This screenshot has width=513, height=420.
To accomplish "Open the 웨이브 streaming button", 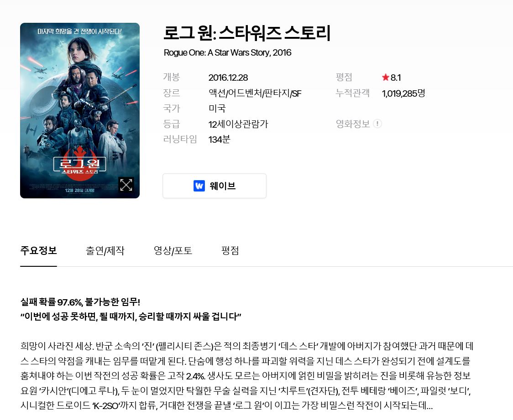I will coord(215,186).
